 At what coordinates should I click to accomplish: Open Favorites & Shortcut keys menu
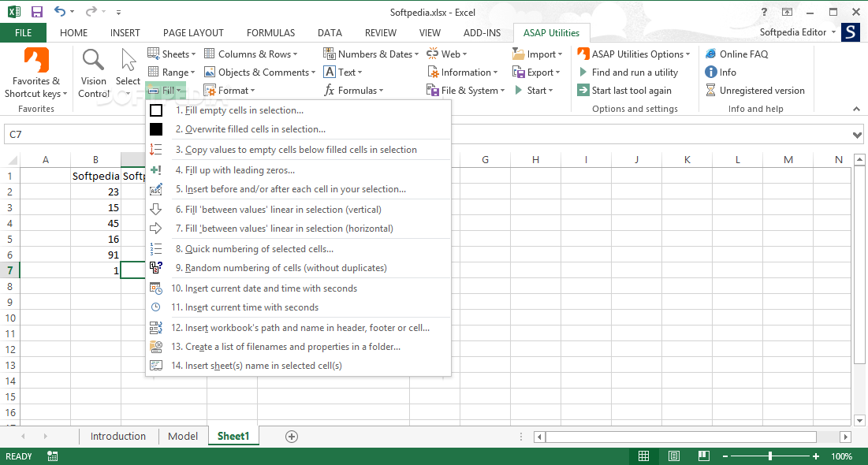tap(36, 73)
